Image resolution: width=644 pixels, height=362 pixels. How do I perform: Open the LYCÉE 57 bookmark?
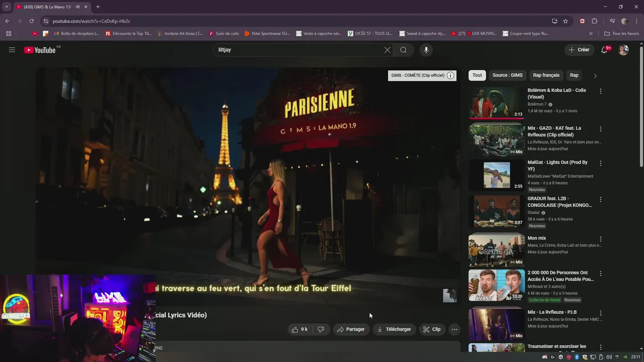370,34
